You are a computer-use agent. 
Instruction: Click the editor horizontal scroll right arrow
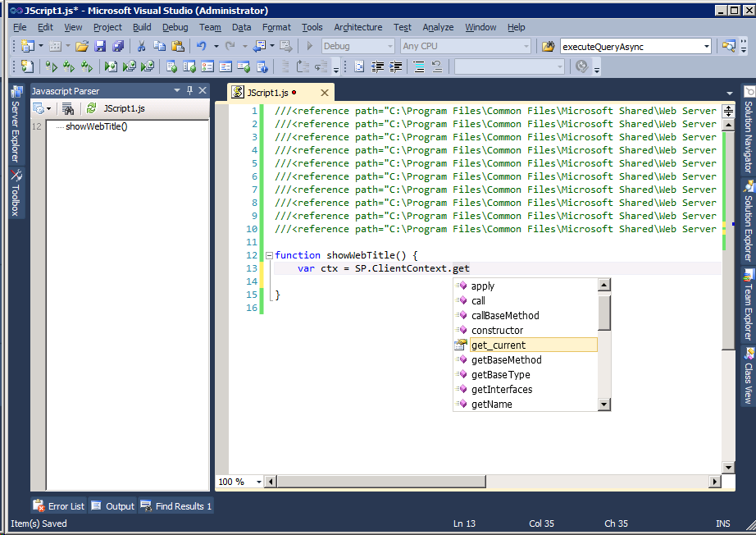[715, 482]
